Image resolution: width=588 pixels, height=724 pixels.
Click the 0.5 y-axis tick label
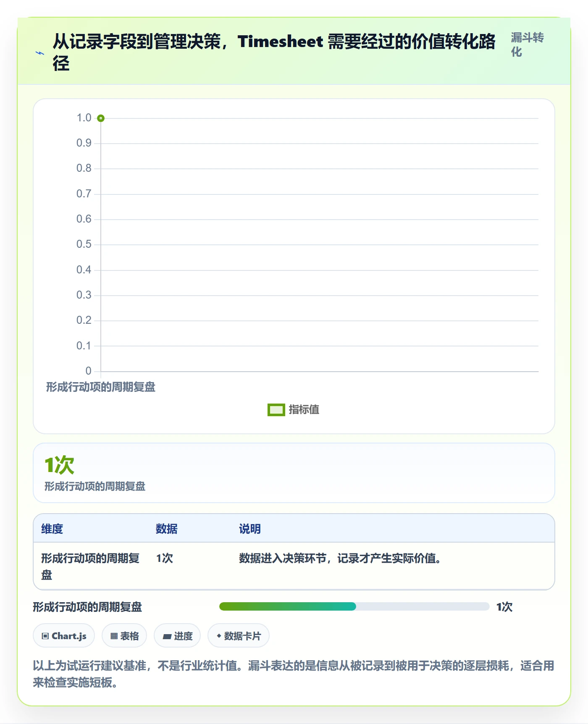pyautogui.click(x=84, y=244)
